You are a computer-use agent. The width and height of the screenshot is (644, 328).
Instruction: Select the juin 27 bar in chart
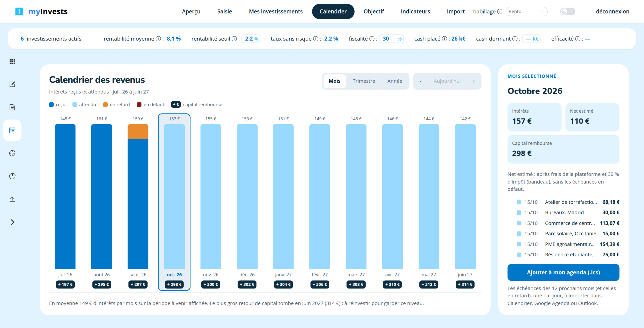pyautogui.click(x=465, y=196)
